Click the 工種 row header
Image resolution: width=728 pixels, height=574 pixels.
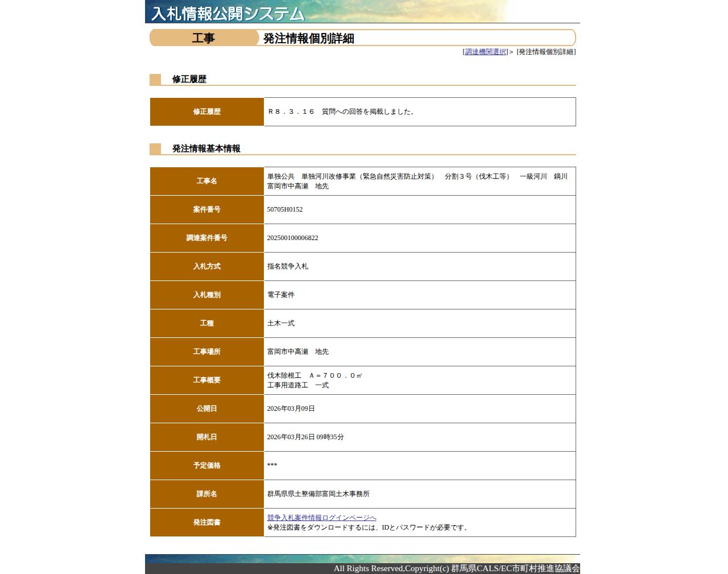click(207, 323)
